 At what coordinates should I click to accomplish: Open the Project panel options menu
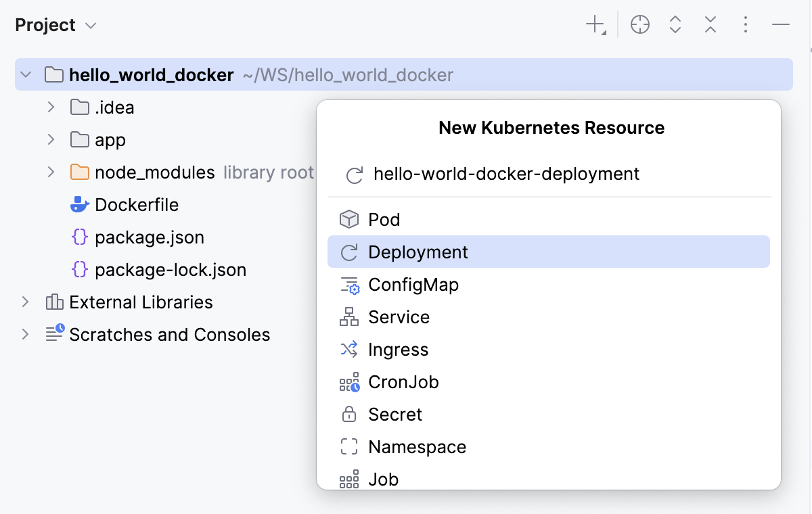pos(745,25)
